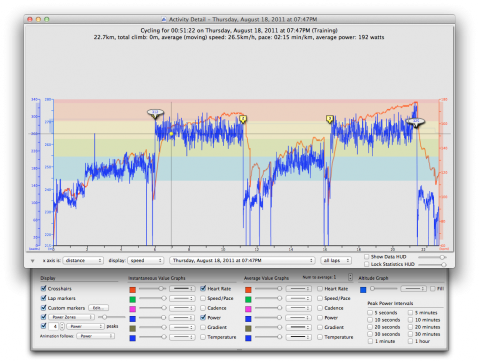Viewport: 479px width, 361px height.
Task: Open the display speed dropdown
Action: click(146, 260)
